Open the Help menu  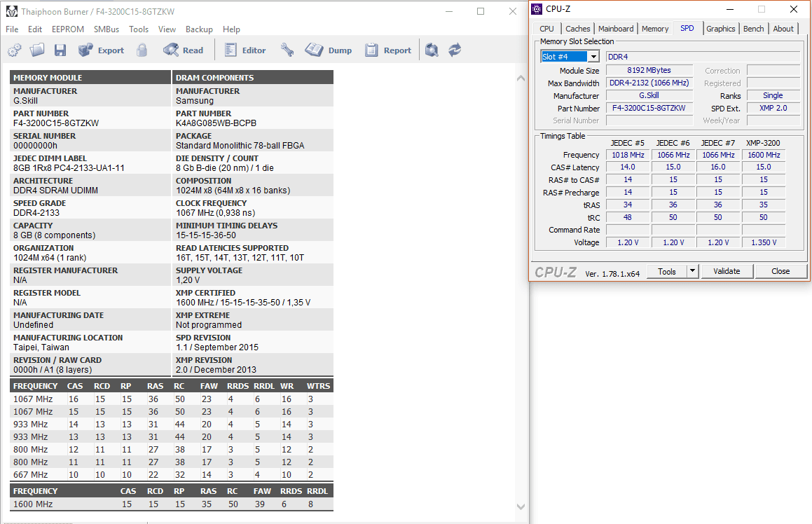(x=231, y=29)
